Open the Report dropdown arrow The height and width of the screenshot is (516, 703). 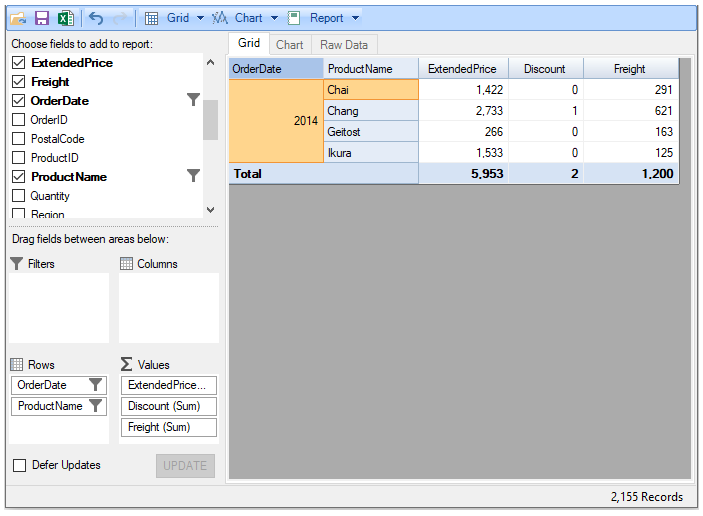pyautogui.click(x=354, y=18)
